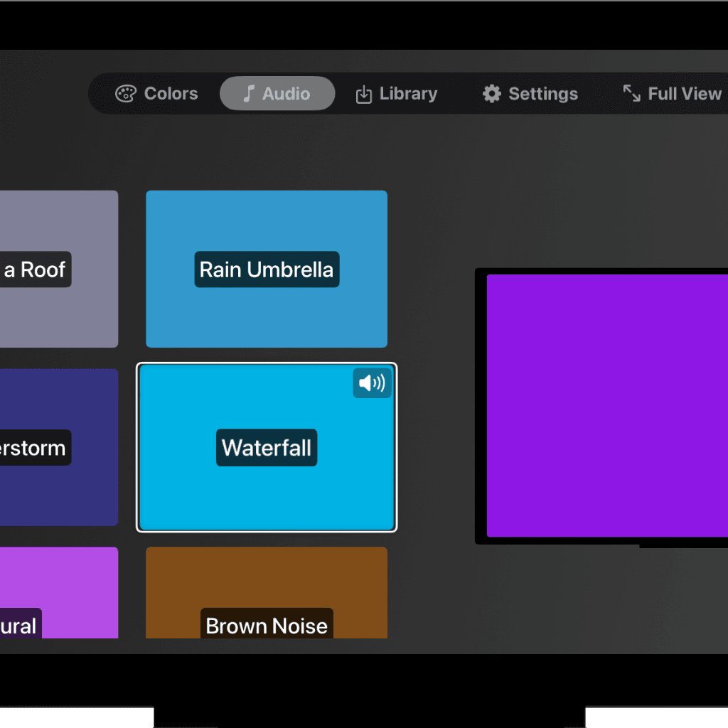The width and height of the screenshot is (728, 728).
Task: Open the Settings tab label
Action: coord(543,94)
